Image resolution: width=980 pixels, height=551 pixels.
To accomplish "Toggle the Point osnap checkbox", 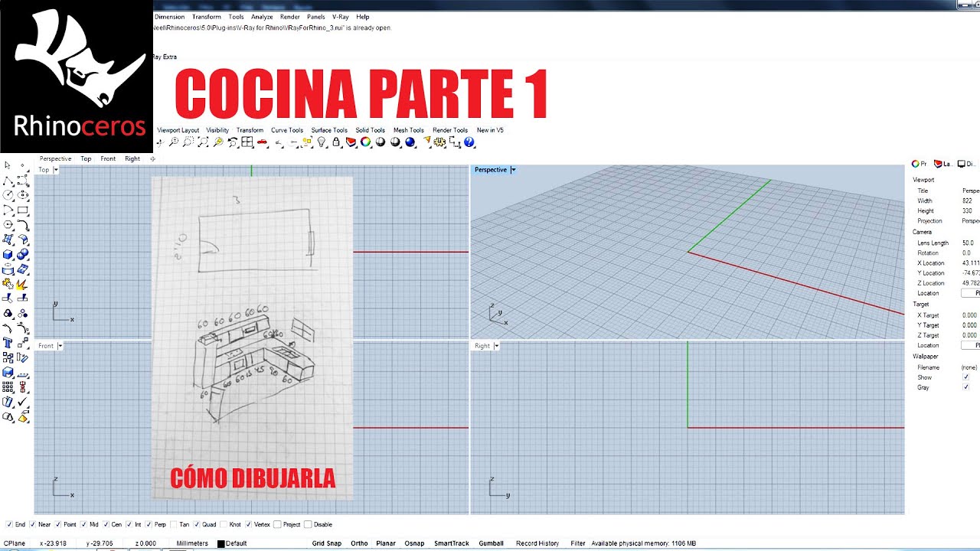I will [x=57, y=524].
